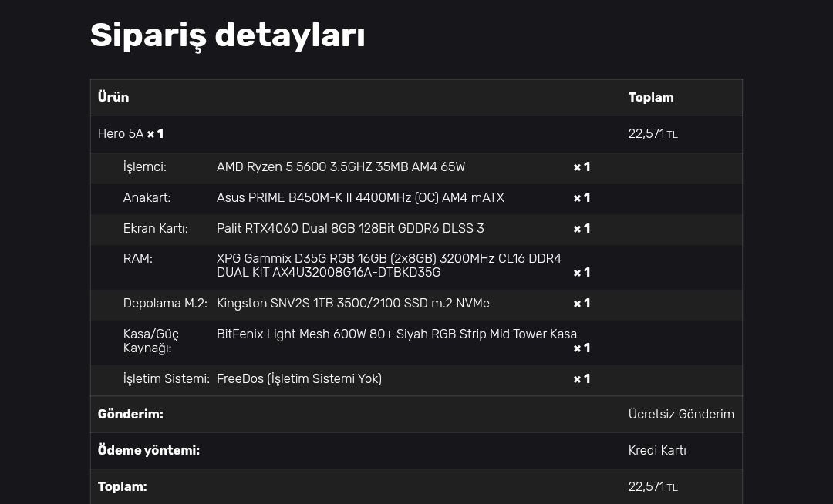Click the "Ücretsiz Gönderim" shipping value
This screenshot has width=833, height=504.
point(681,415)
